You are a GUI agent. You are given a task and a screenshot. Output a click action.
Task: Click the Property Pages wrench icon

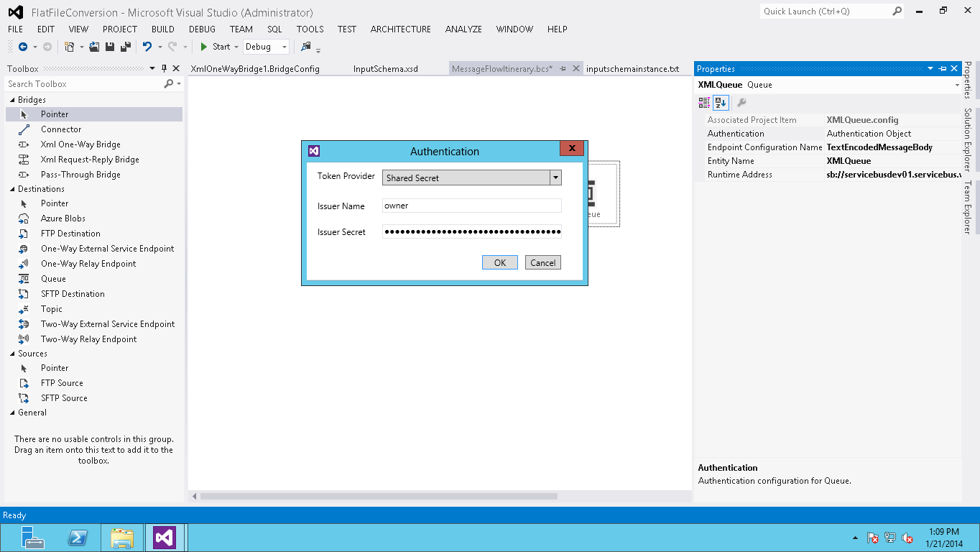742,103
